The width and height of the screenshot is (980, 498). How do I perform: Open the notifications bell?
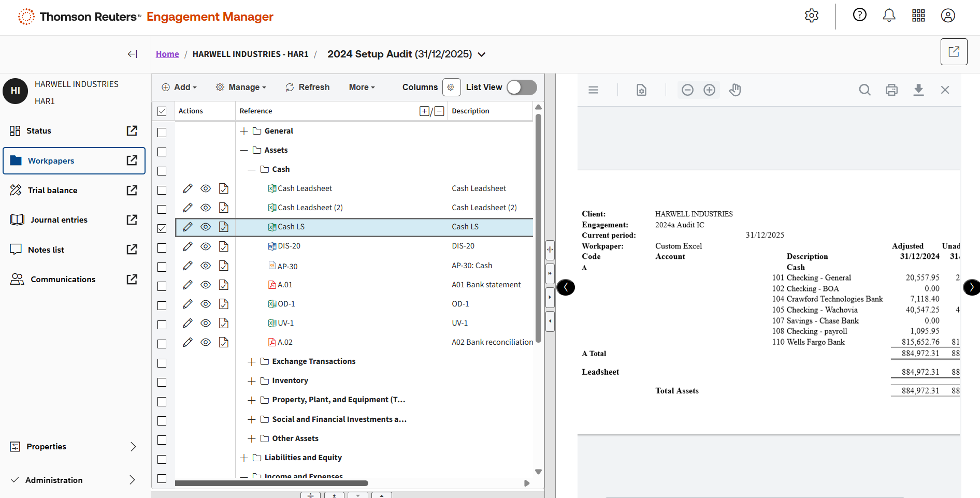[889, 16]
